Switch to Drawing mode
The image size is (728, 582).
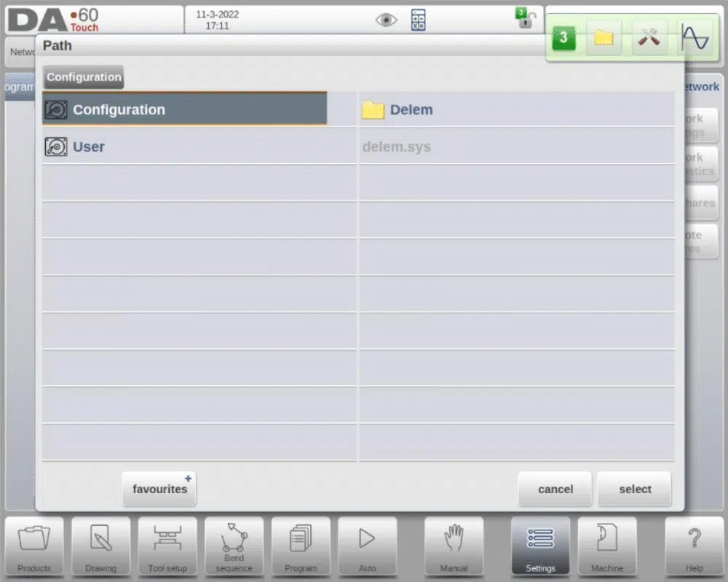coord(100,547)
